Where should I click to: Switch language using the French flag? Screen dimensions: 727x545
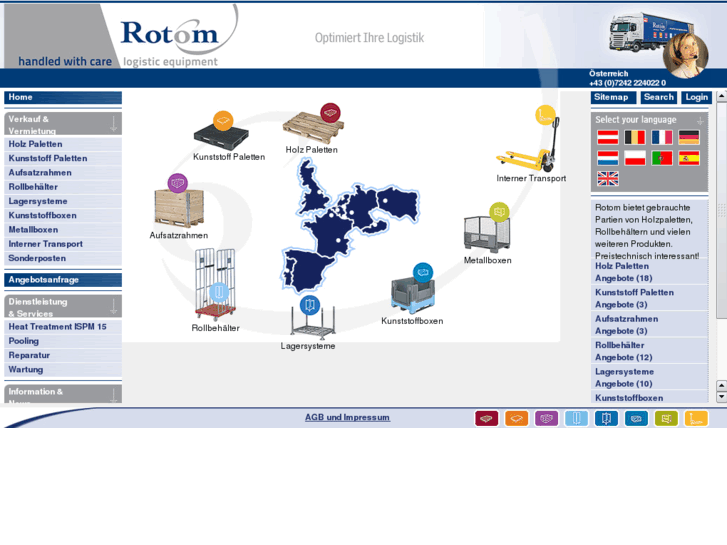pos(662,137)
